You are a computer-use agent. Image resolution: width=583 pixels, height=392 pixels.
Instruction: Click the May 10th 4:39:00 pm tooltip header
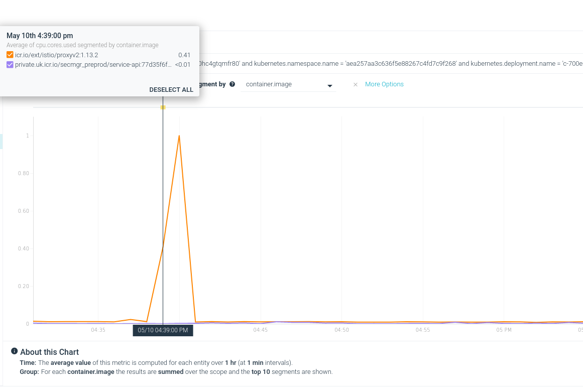coord(40,36)
